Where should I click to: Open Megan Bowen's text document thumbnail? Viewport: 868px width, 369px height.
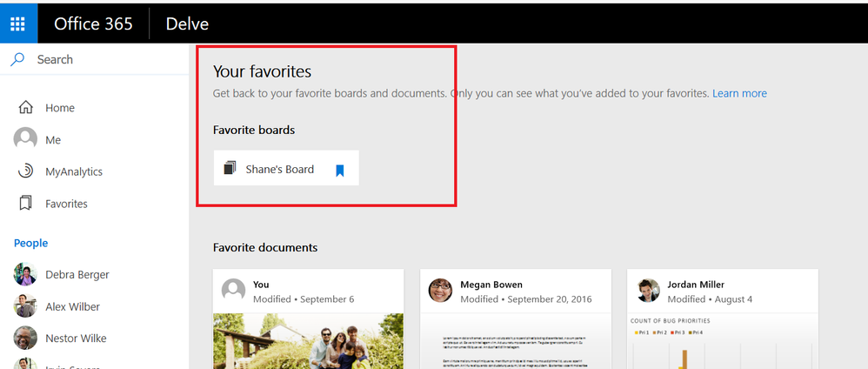click(516, 341)
